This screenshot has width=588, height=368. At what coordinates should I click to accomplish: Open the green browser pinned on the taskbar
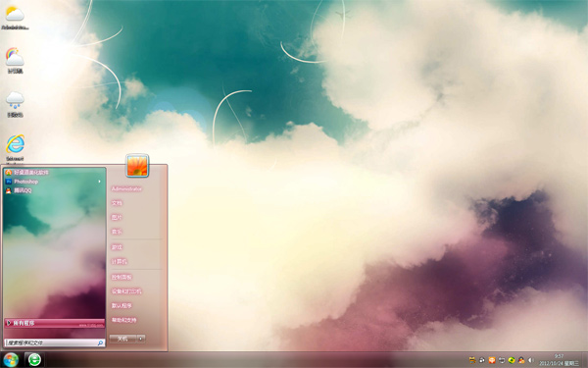pos(34,360)
